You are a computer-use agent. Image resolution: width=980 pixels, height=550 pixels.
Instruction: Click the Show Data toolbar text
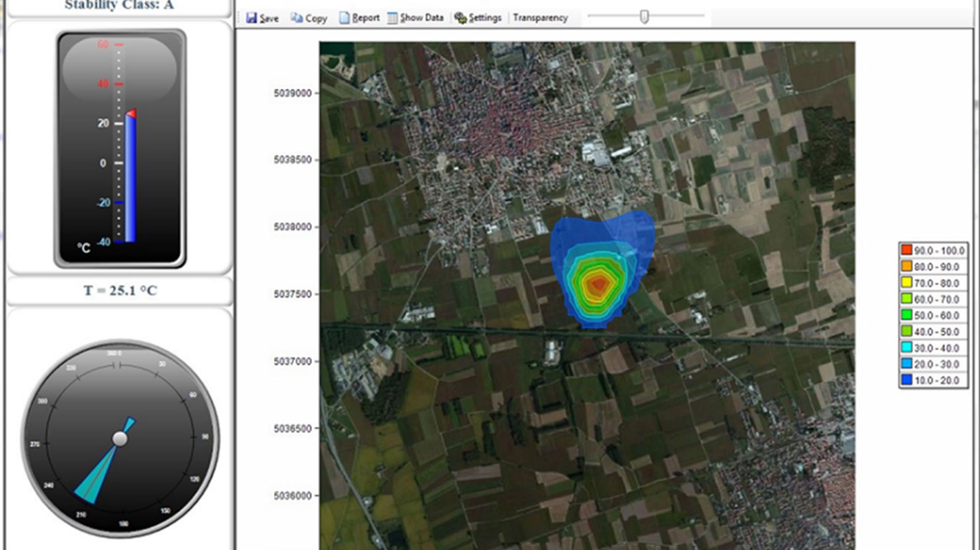422,18
